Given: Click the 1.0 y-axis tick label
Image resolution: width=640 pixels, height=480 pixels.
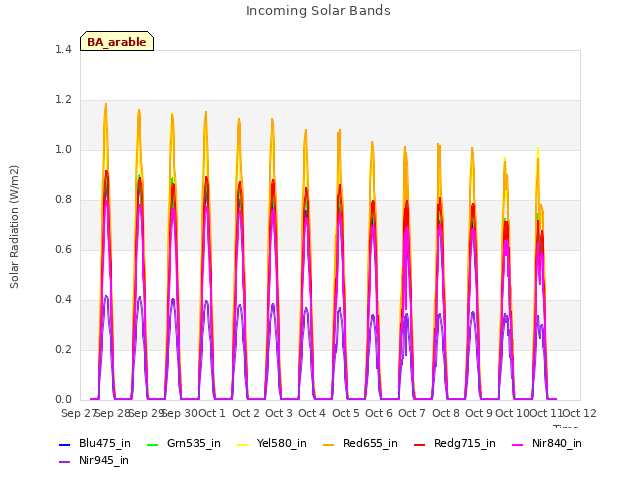Looking at the screenshot, I should click(63, 149).
